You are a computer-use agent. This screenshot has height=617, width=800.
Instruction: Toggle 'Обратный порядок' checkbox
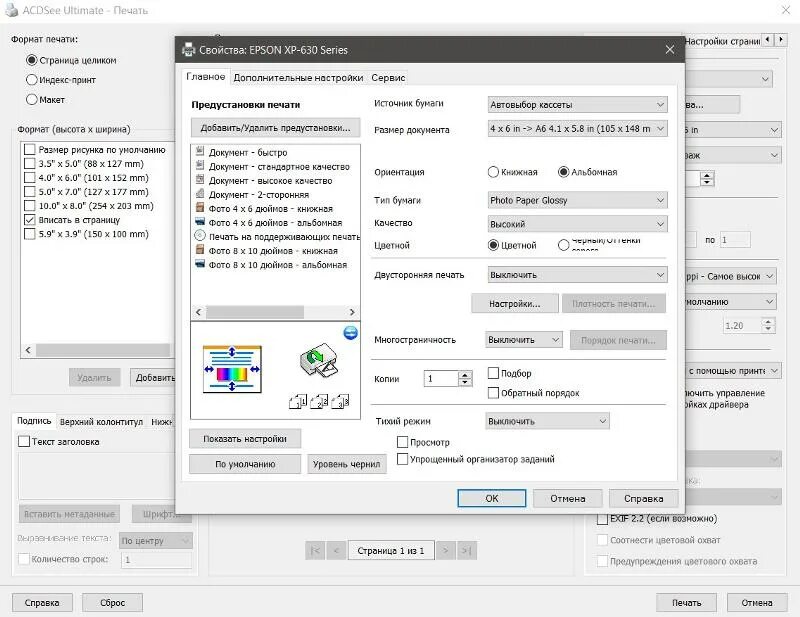[x=493, y=393]
